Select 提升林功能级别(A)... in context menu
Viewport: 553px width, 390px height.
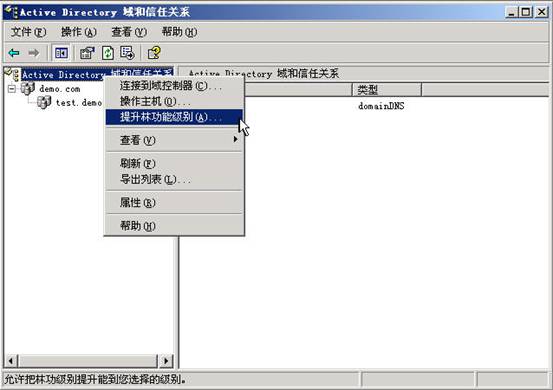click(x=174, y=117)
